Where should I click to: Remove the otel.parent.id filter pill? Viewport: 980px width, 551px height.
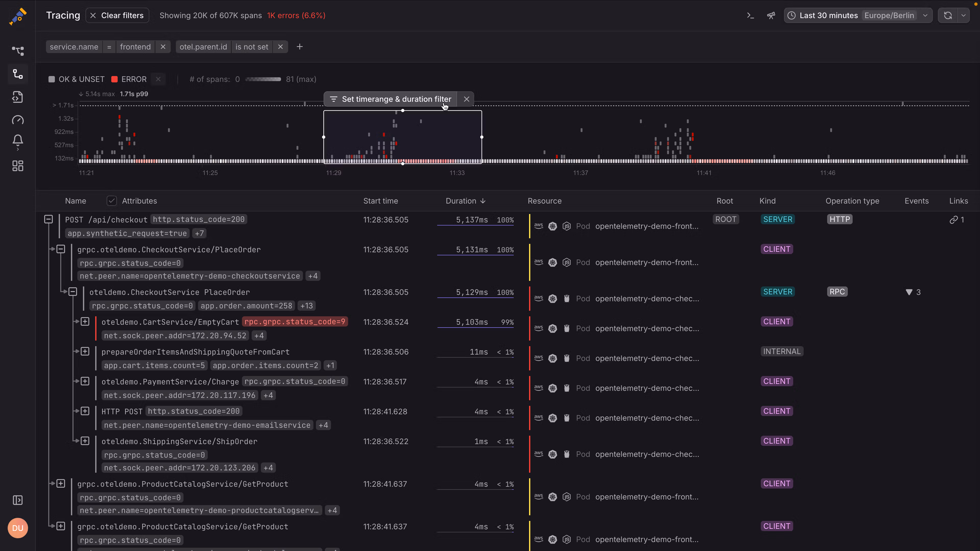click(x=280, y=46)
